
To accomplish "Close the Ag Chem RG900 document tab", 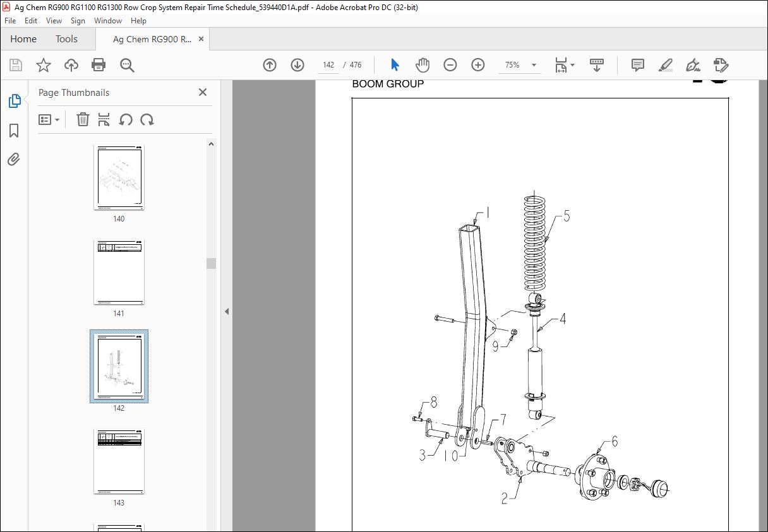I will (x=201, y=39).
